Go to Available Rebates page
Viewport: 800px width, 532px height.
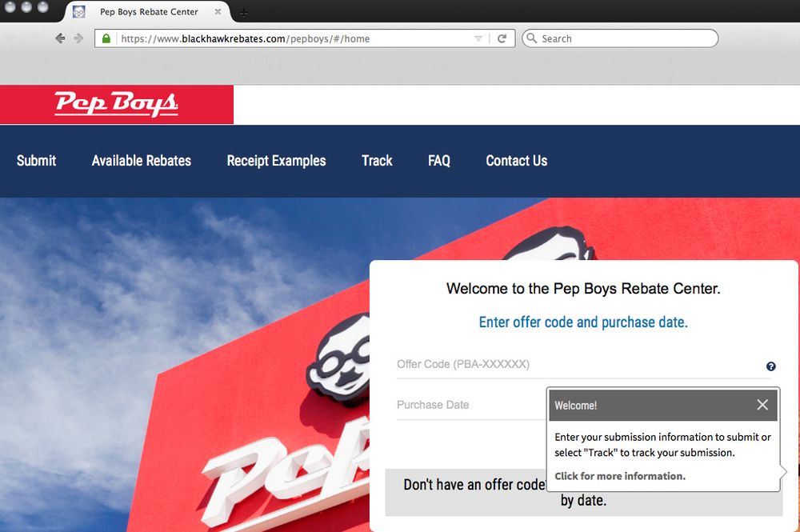click(141, 161)
